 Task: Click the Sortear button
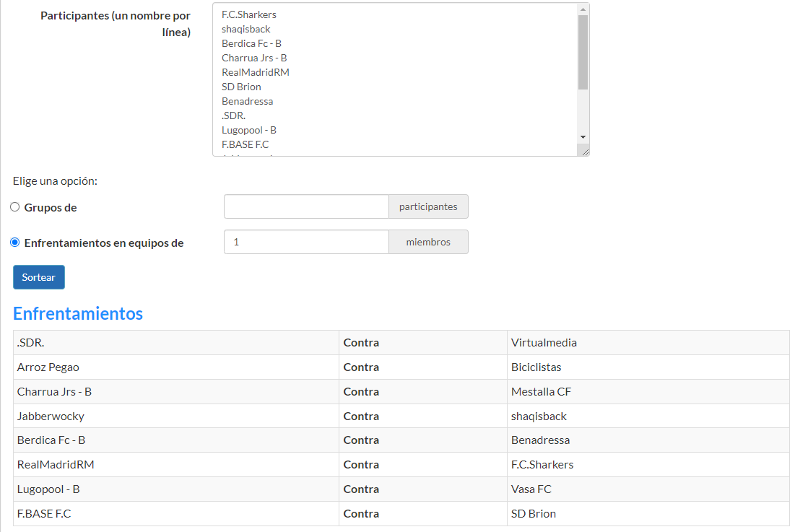point(38,277)
